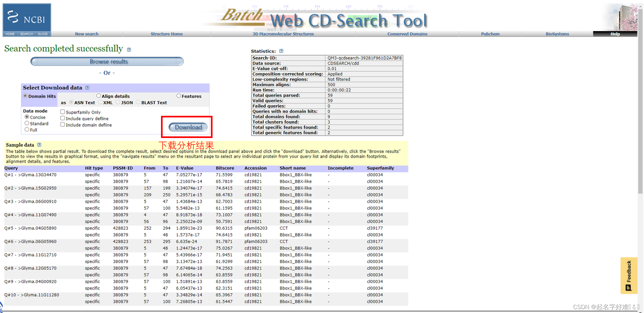Select Features radio button
This screenshot has height=313, width=644.
point(179,96)
